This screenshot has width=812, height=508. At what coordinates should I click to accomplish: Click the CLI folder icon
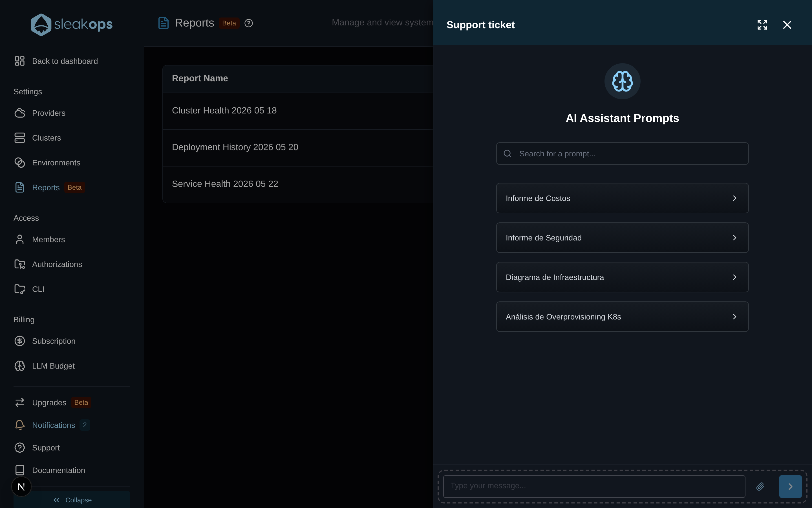pyautogui.click(x=20, y=289)
